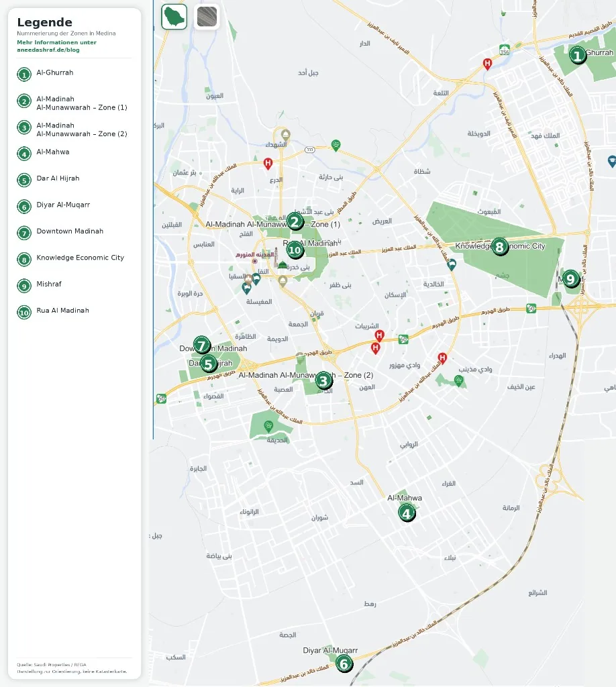616x687 pixels.
Task: Click the Al-Mahwa legend label
Action: 53,152
